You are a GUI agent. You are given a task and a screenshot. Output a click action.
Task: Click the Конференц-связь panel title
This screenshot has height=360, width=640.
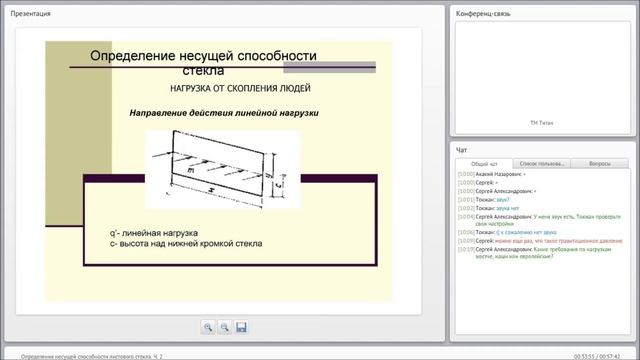coord(483,13)
